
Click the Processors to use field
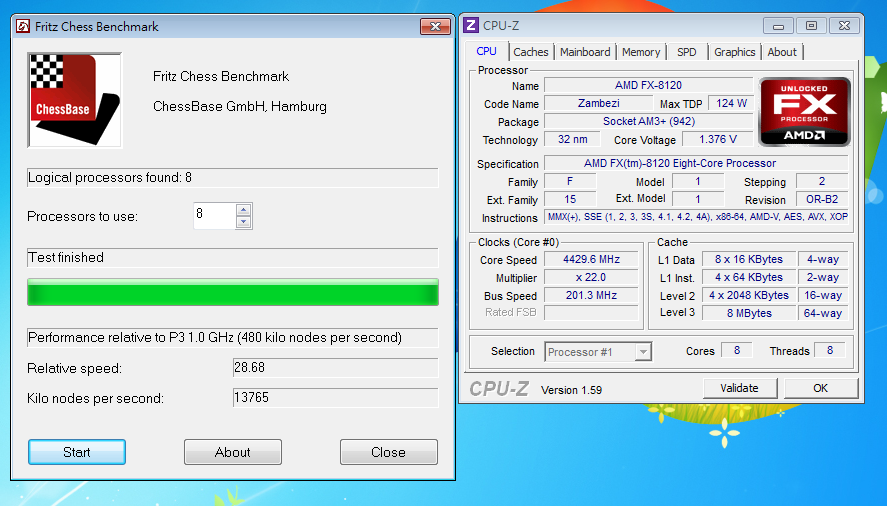click(x=214, y=216)
